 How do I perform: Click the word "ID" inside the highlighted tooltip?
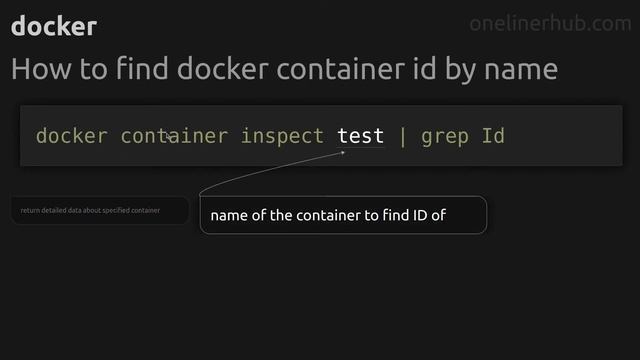(420, 215)
